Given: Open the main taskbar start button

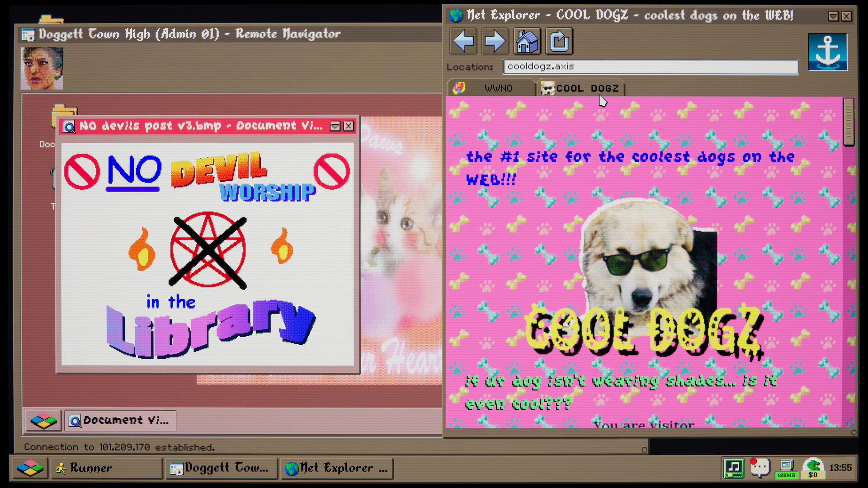Looking at the screenshot, I should click(x=30, y=468).
